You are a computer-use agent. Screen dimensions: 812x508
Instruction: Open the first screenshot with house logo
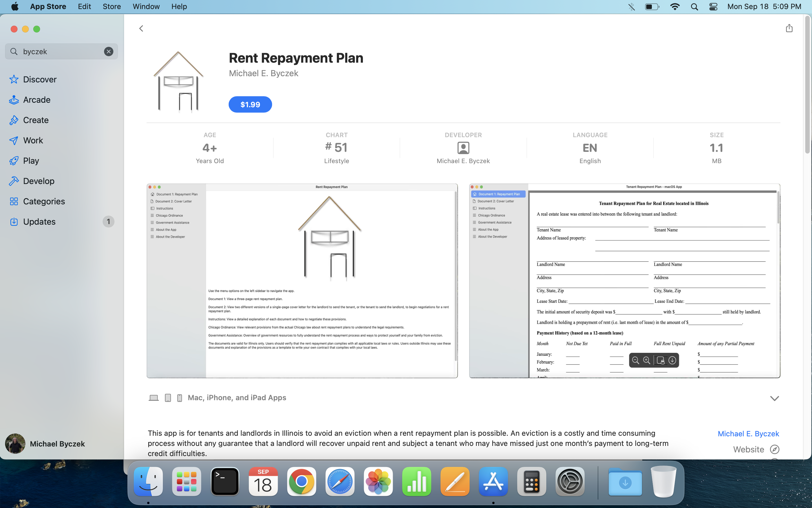[302, 281]
